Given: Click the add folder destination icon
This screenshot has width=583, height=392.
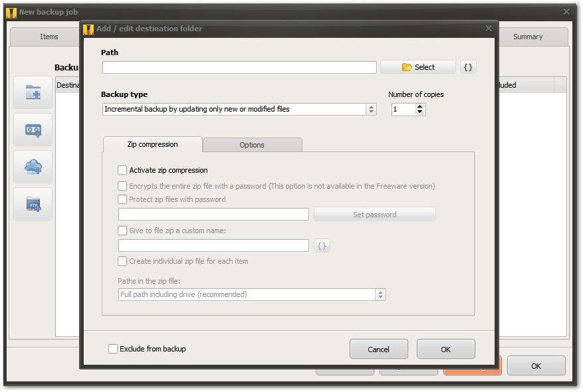Looking at the screenshot, I should click(x=33, y=92).
